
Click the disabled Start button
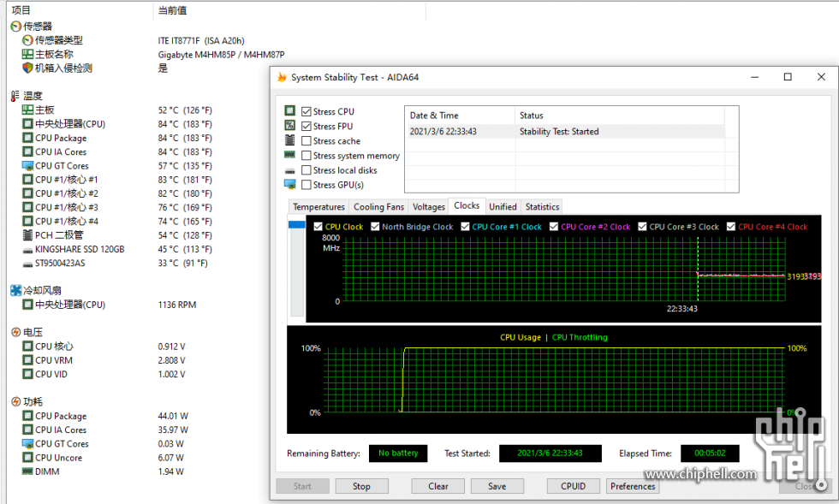(302, 486)
